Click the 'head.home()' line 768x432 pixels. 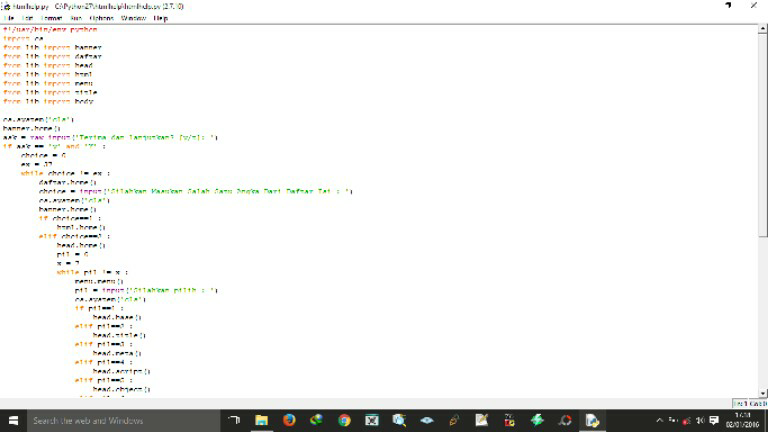point(81,245)
